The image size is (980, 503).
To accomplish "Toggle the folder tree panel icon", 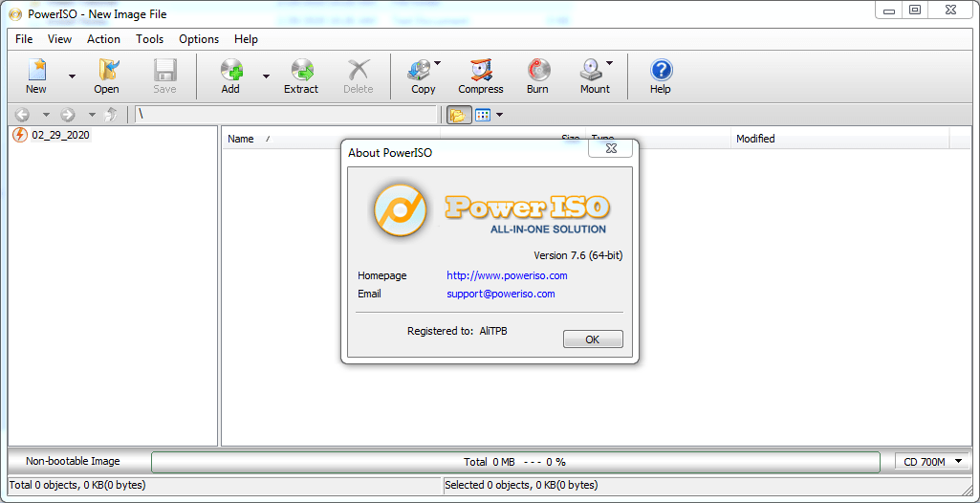I will pos(459,115).
